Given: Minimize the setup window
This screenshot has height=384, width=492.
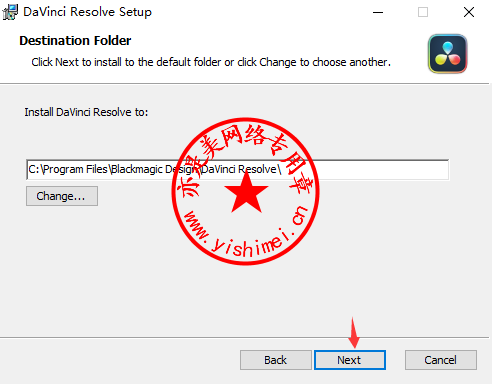Looking at the screenshot, I should click(x=378, y=12).
